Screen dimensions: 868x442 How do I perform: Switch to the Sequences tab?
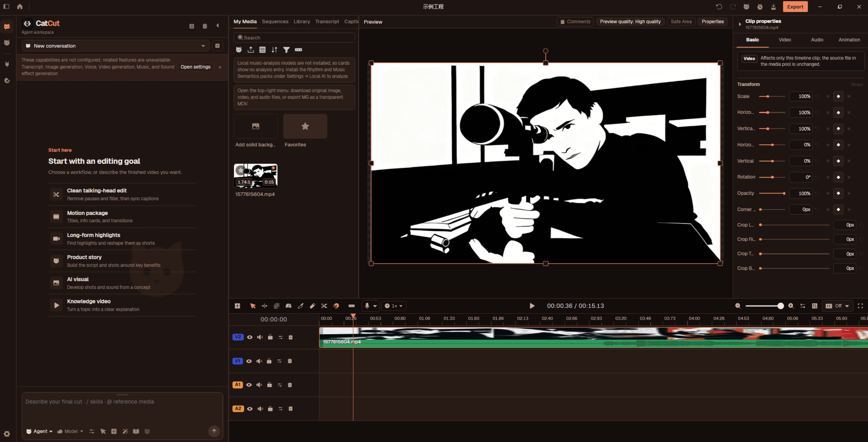coord(275,22)
